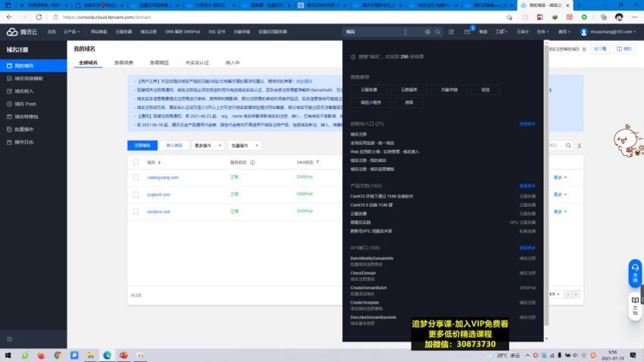
Task: Switch to the 全部域名 tab
Action: 88,63
